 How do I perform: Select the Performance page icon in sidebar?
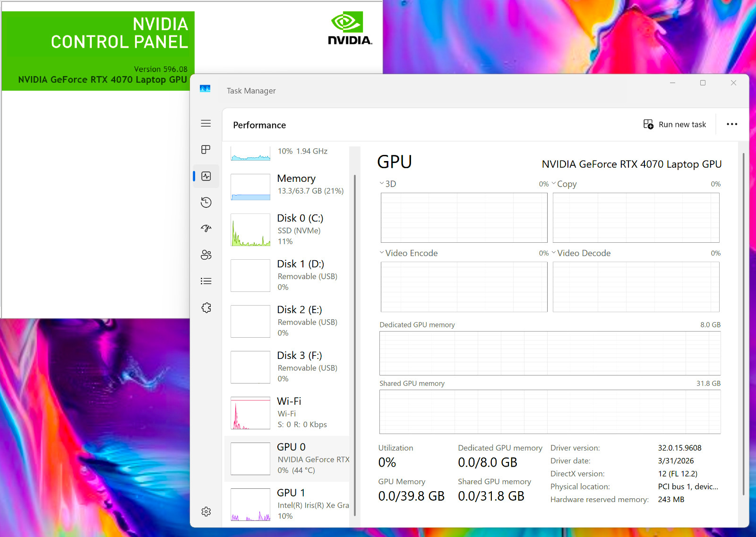[206, 176]
